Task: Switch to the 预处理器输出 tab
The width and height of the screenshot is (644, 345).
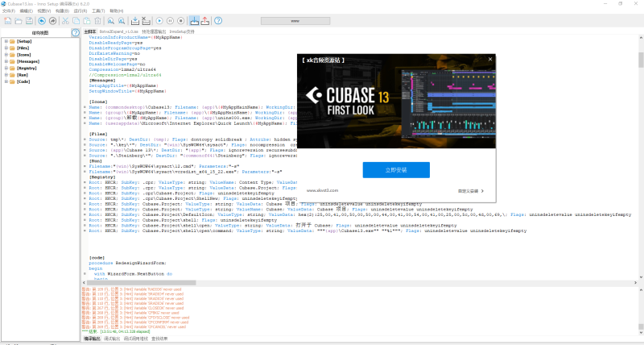Action: coord(154,31)
